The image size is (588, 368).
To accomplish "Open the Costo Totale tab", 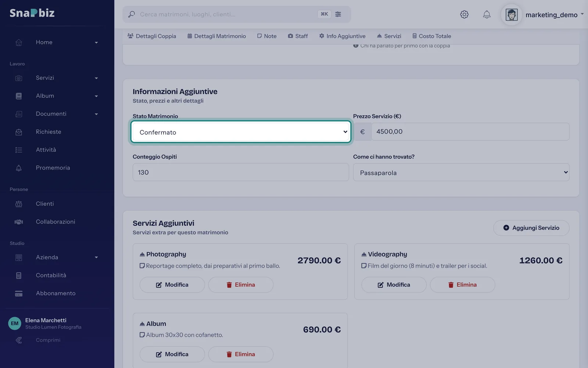I will click(x=431, y=36).
